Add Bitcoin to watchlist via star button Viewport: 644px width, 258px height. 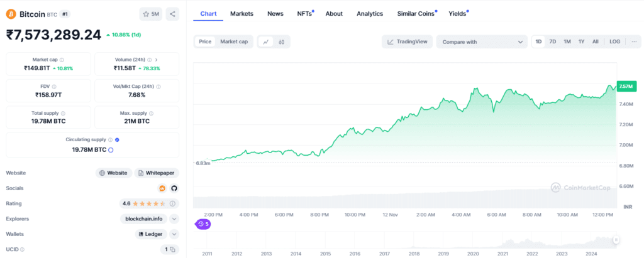pos(151,14)
